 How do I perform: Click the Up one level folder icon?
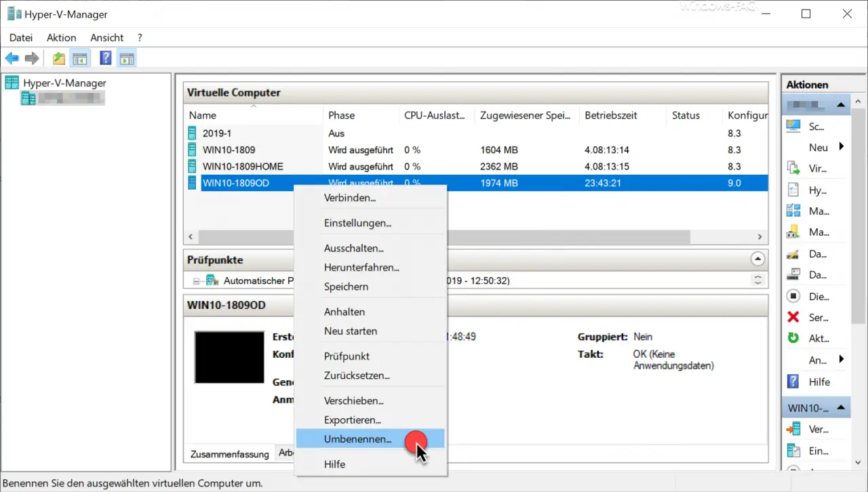click(60, 58)
